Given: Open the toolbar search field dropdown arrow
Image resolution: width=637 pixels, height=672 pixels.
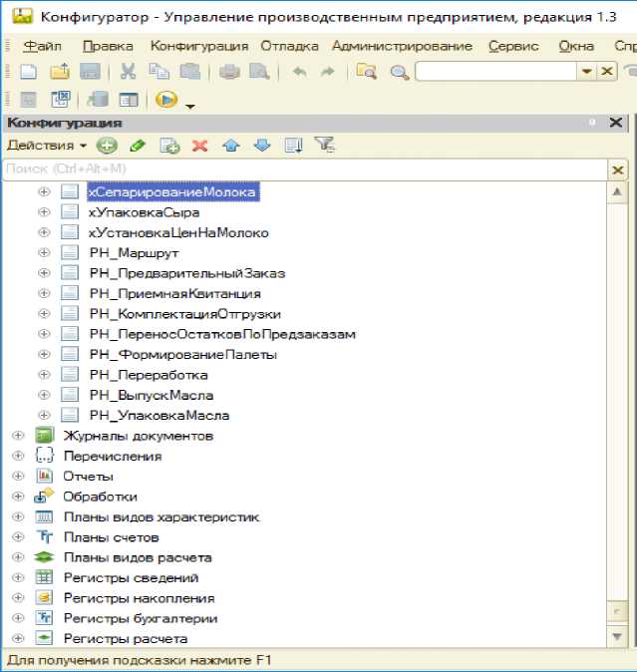Looking at the screenshot, I should 585,72.
